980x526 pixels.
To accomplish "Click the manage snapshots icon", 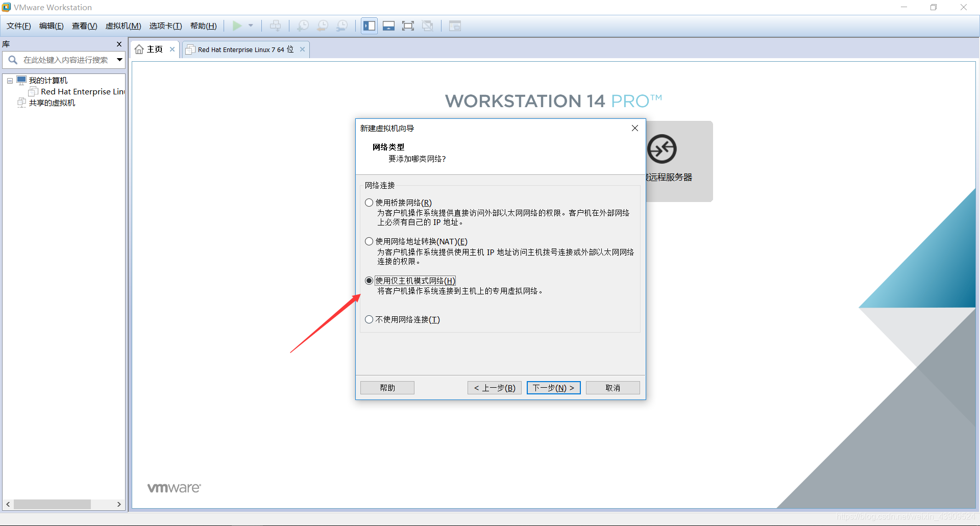I will 342,26.
